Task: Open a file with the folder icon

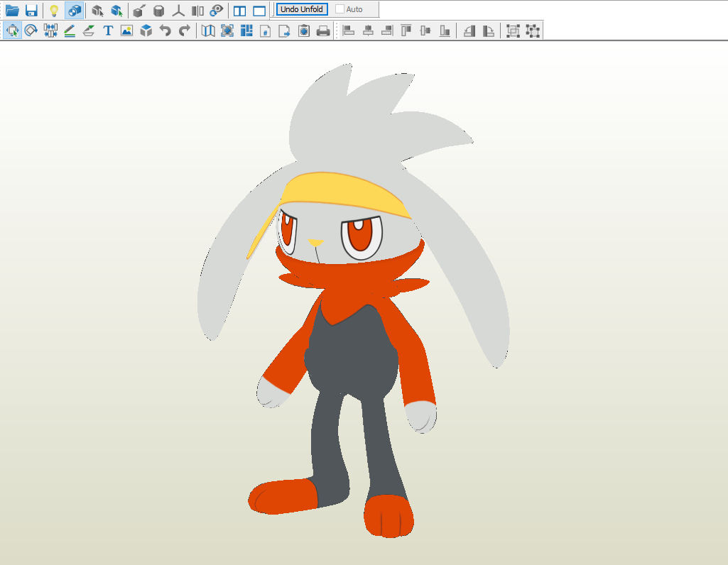Action: pos(12,10)
